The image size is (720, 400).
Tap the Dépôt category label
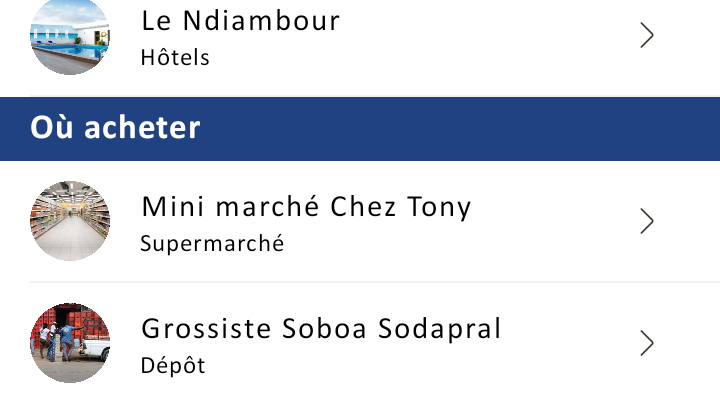(173, 365)
